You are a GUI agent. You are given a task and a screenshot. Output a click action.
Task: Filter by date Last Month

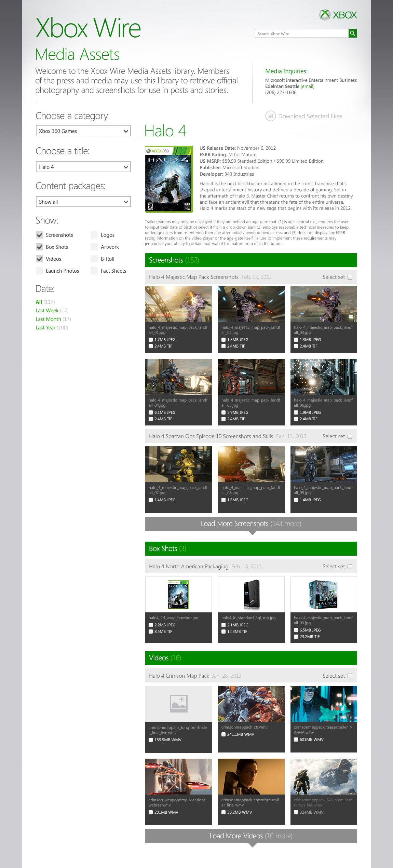[53, 319]
